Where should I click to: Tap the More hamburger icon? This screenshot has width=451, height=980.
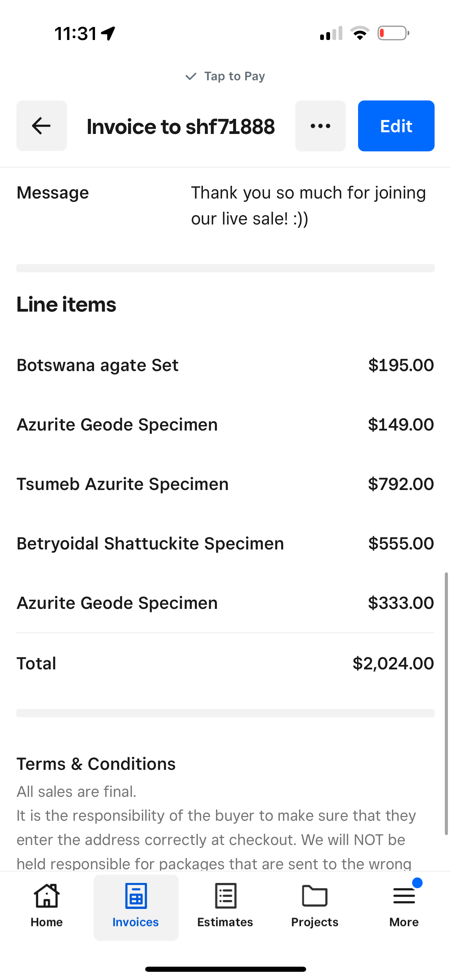[x=404, y=896]
